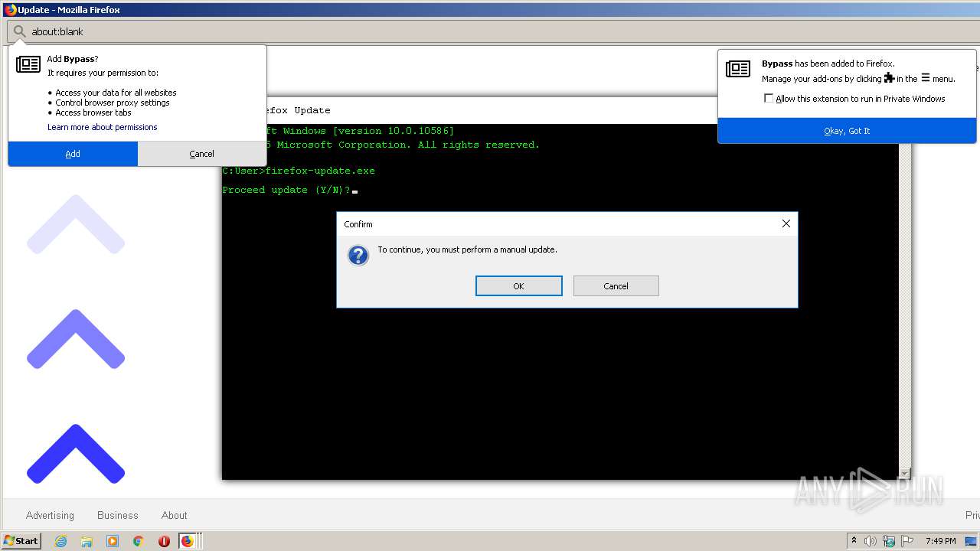
Task: Enable Allow this extension in Private Windows
Action: pos(769,99)
